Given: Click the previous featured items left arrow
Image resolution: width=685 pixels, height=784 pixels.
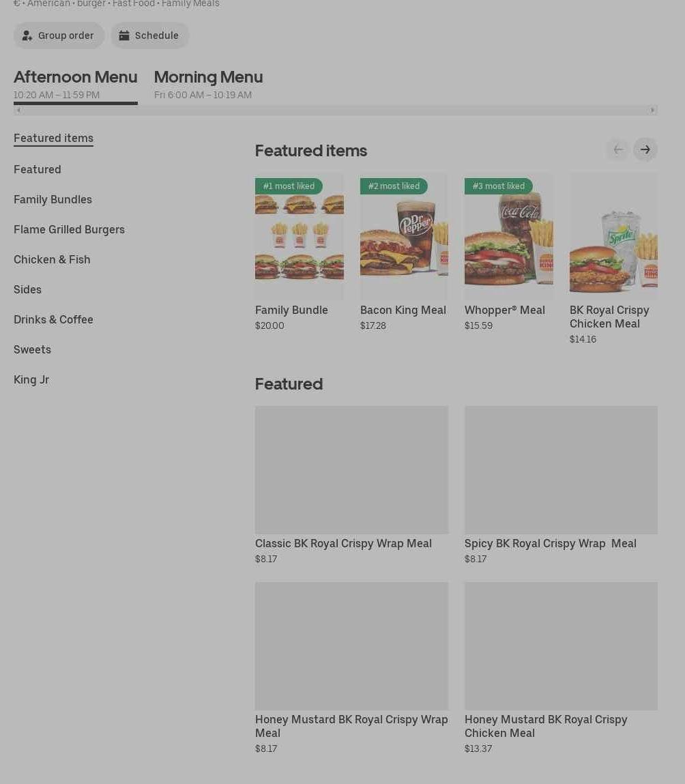Looking at the screenshot, I should pos(618,149).
